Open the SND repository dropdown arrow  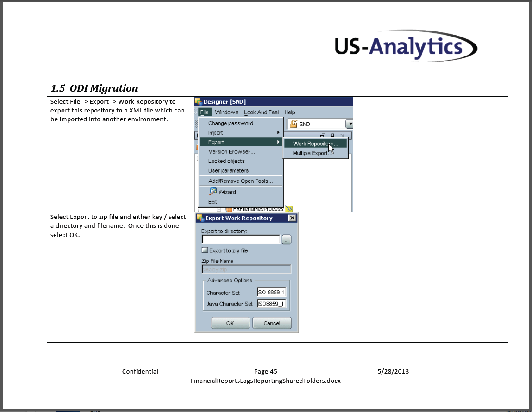click(349, 124)
